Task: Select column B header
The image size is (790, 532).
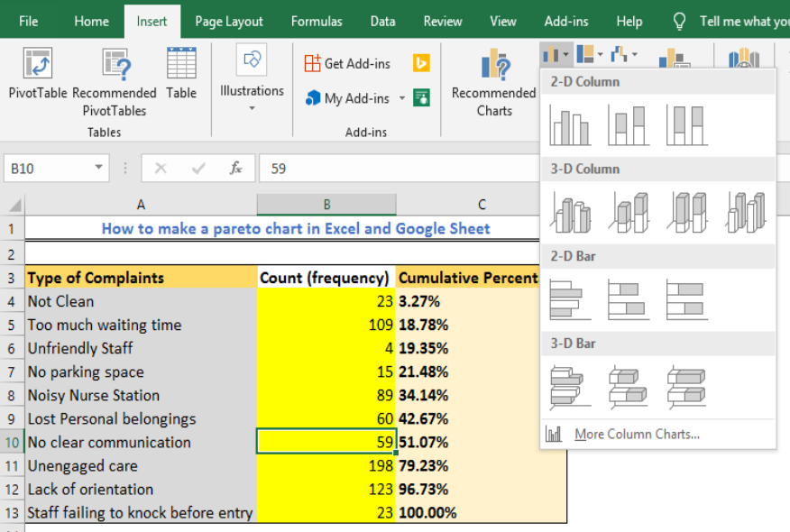Action: 326,205
